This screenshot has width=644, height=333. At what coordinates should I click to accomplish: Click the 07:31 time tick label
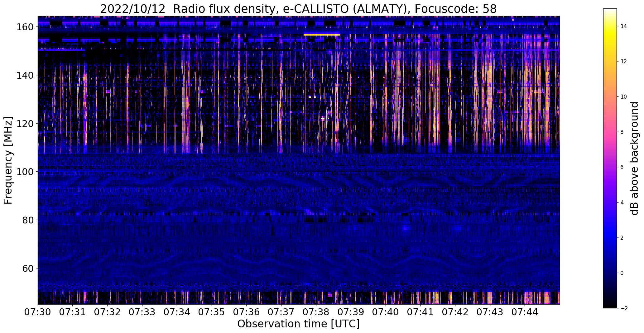(x=73, y=312)
